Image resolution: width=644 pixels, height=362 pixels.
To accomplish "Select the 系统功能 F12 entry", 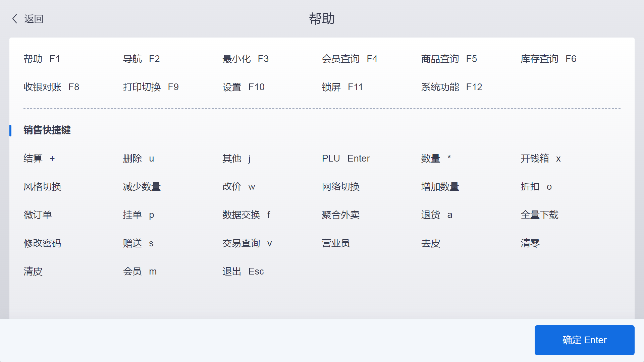I will click(x=451, y=87).
